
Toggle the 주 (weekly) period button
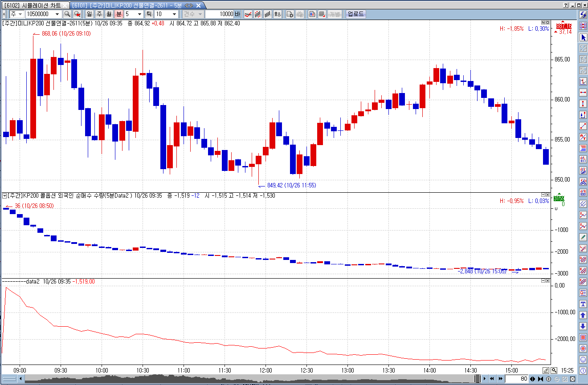click(x=99, y=14)
